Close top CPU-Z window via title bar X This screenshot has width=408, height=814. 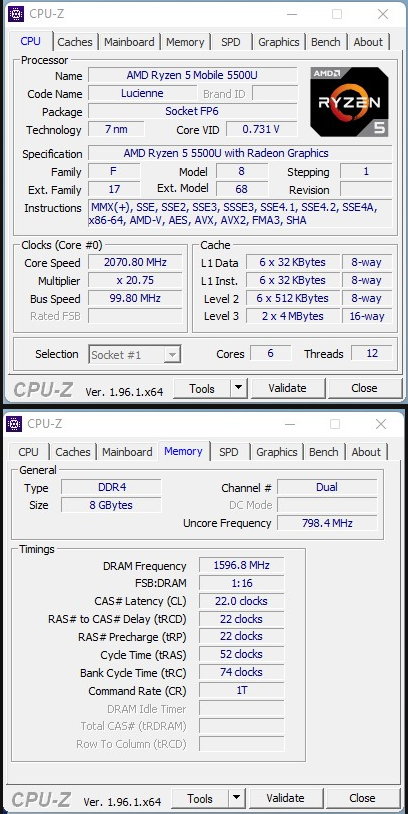(x=383, y=15)
